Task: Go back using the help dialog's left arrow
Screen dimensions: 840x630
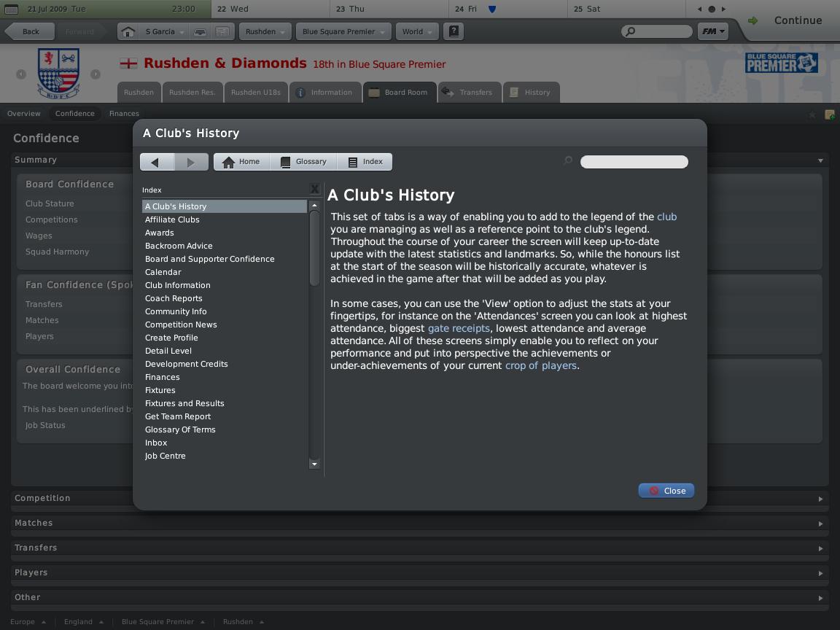Action: tap(157, 162)
